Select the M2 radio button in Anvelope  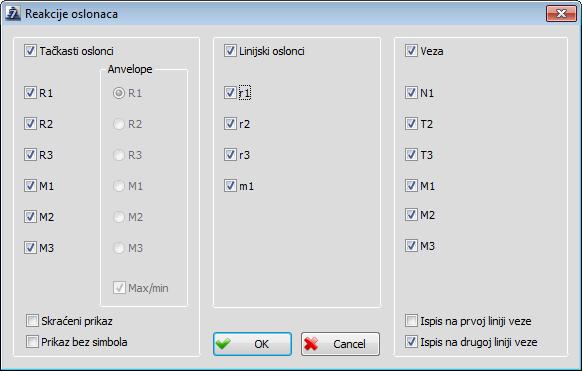(x=119, y=217)
